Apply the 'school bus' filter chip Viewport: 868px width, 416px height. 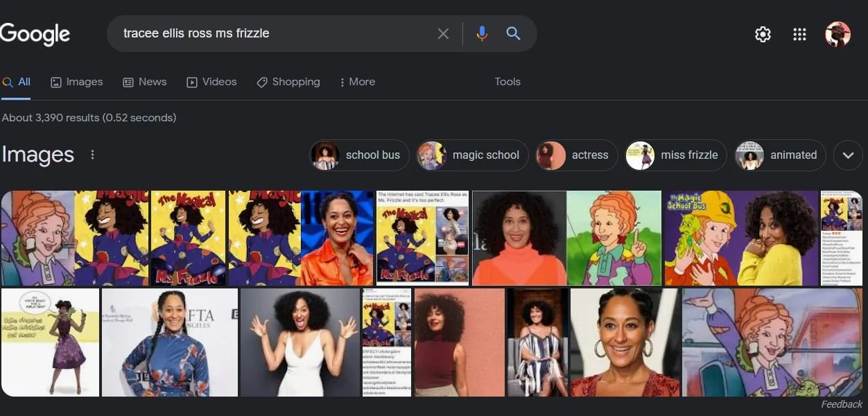(358, 155)
